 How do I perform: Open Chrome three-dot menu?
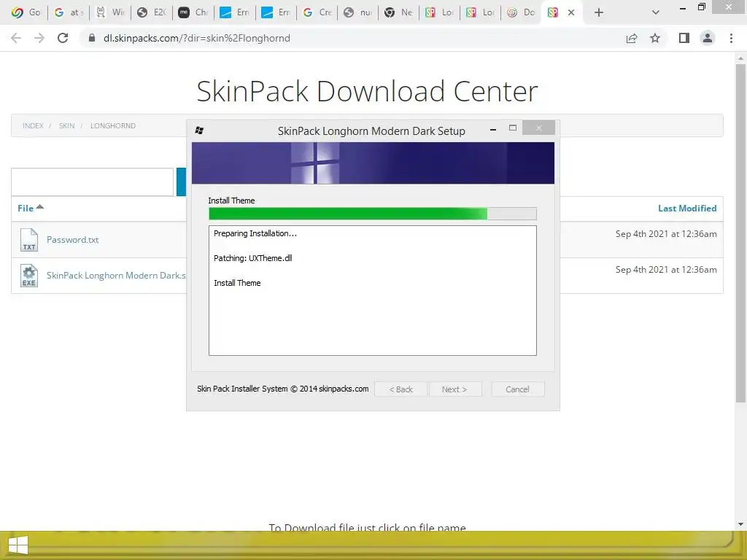731,38
